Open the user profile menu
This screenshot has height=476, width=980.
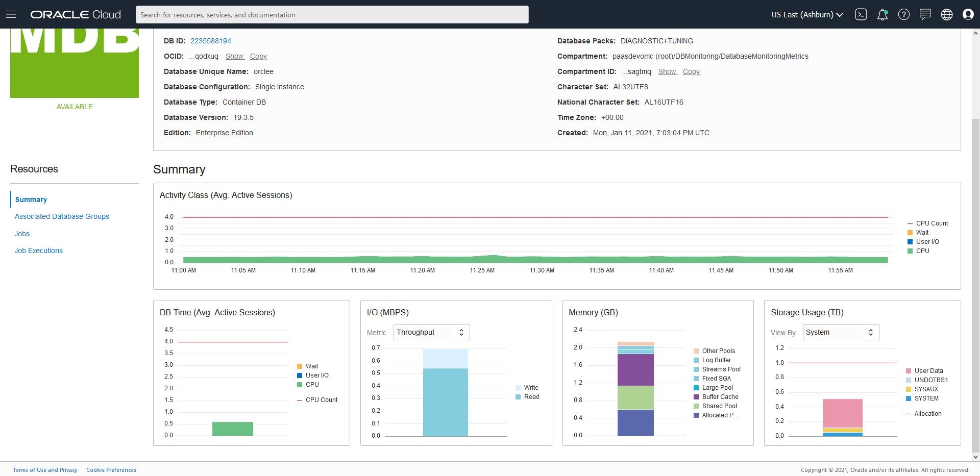coord(968,14)
